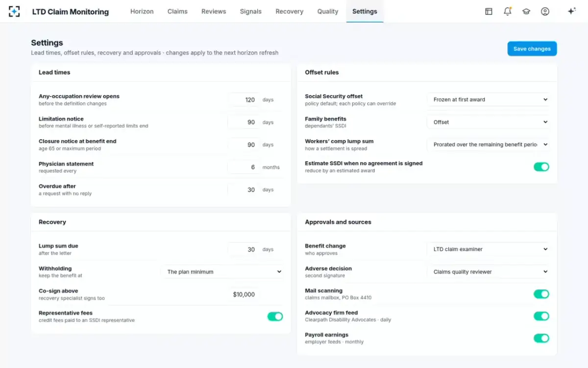Image resolution: width=588 pixels, height=368 pixels.
Task: Click 'policy default; each policy can override' text
Action: click(x=350, y=104)
